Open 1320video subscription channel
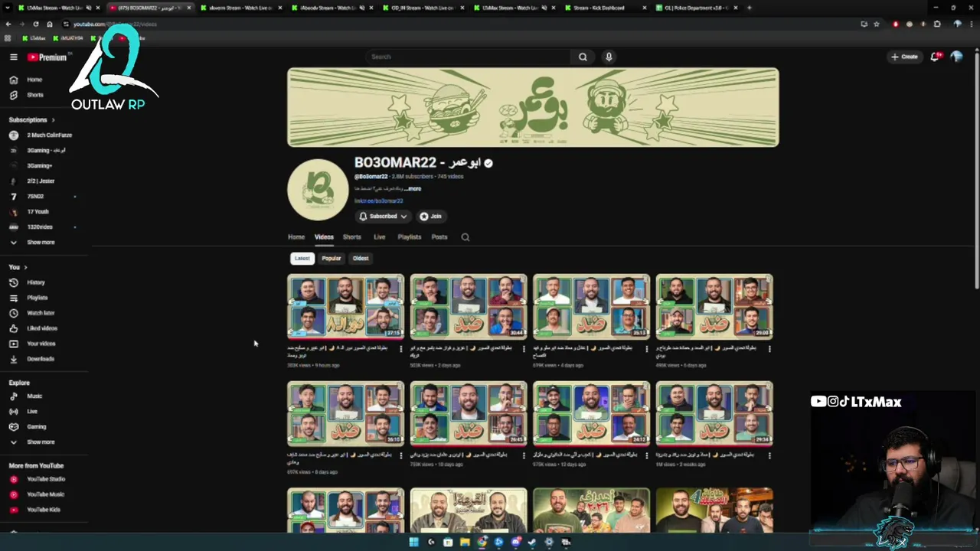 [41, 227]
